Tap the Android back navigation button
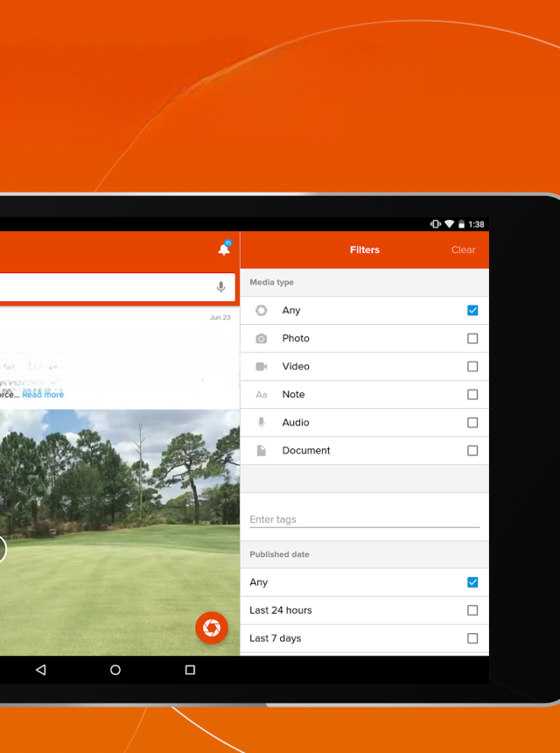560x753 pixels. tap(41, 670)
